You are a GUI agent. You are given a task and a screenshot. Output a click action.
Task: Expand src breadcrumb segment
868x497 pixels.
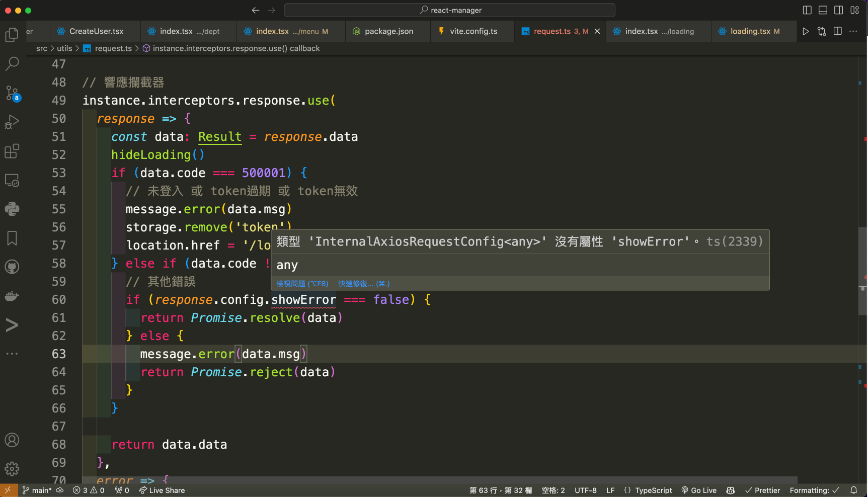coord(42,48)
